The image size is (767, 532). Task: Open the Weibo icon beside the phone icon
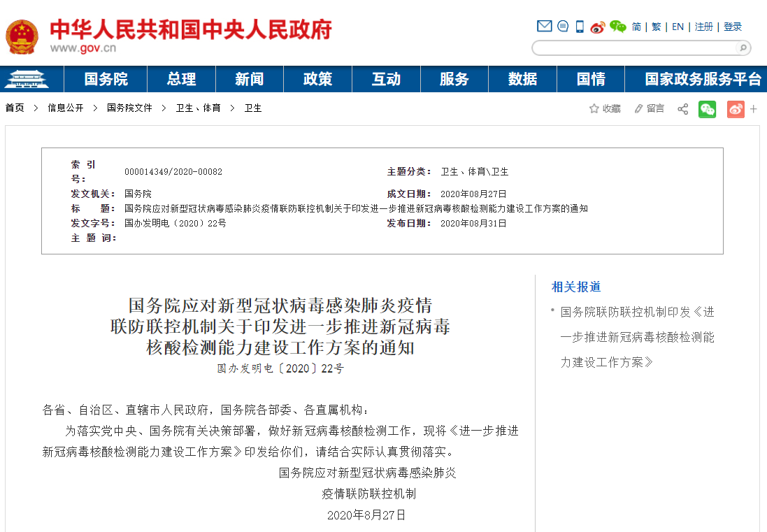597,27
